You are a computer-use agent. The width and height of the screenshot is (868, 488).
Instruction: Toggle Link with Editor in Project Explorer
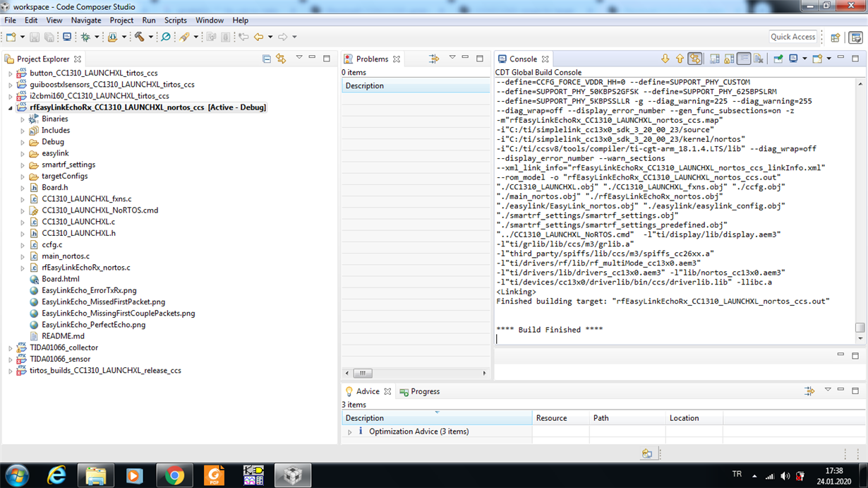pyautogui.click(x=281, y=59)
